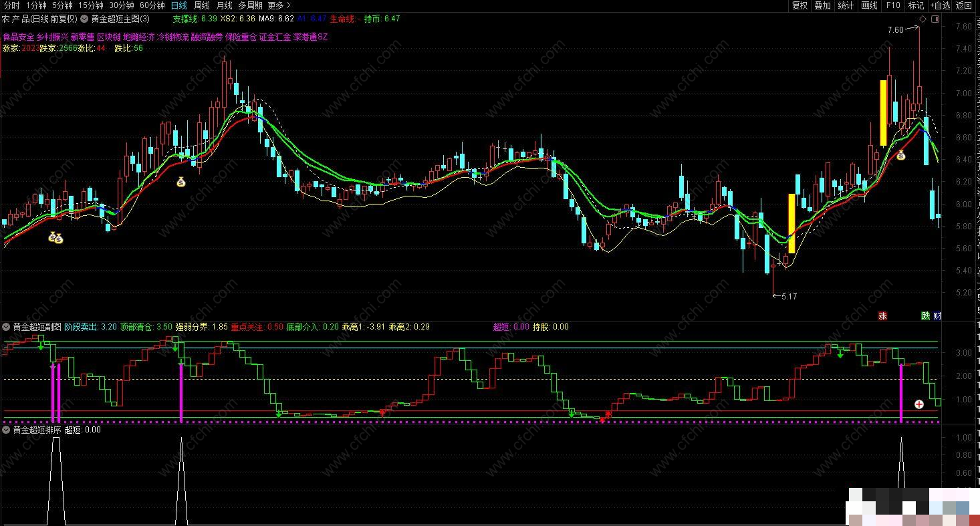Click the 强弱分界: 1.85 label
The width and height of the screenshot is (980, 526).
[x=201, y=327]
